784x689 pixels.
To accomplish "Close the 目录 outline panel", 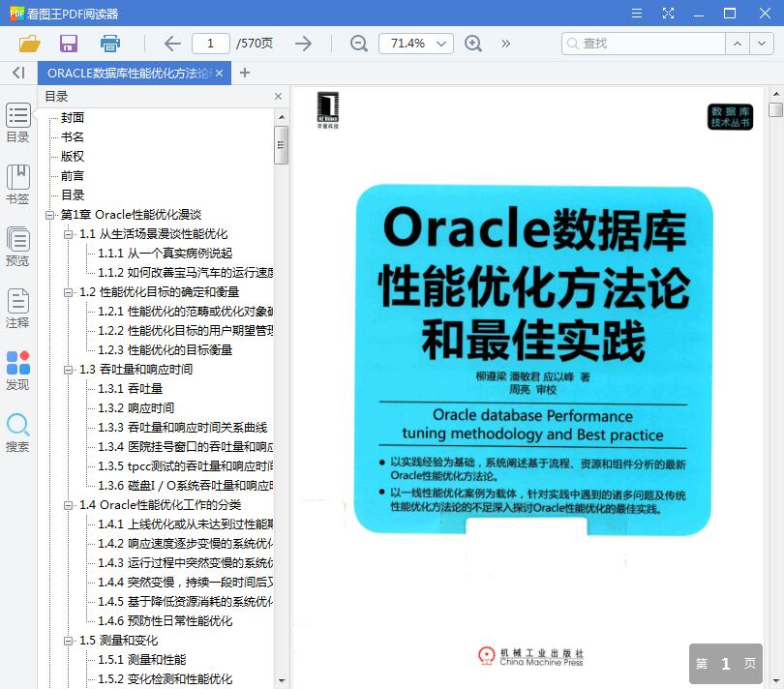I will click(x=279, y=96).
